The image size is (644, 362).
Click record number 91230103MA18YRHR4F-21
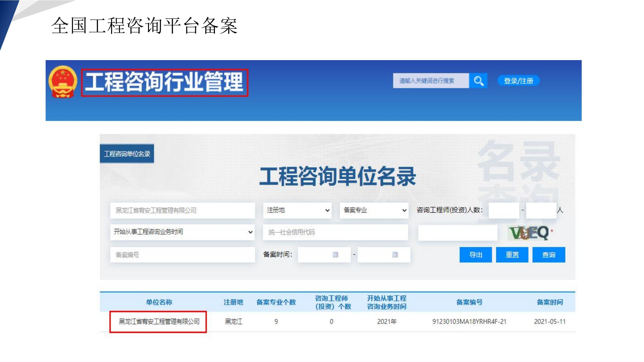pyautogui.click(x=469, y=321)
